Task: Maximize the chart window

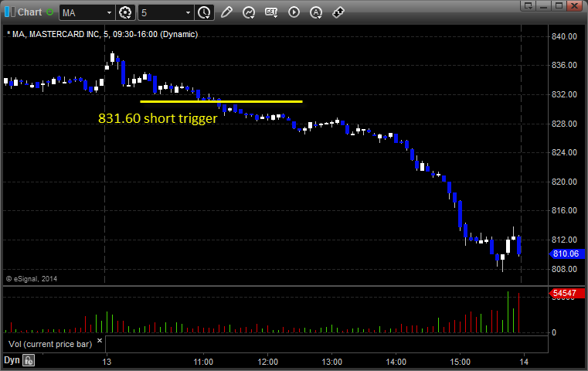Action: tap(559, 5)
